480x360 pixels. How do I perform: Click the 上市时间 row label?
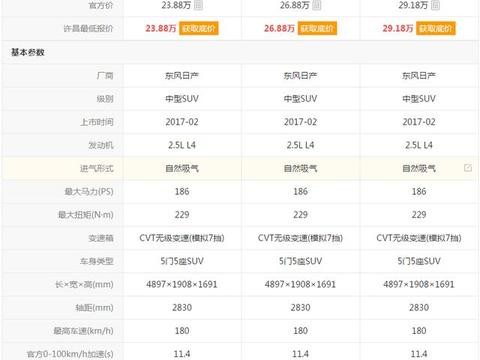[97, 122]
